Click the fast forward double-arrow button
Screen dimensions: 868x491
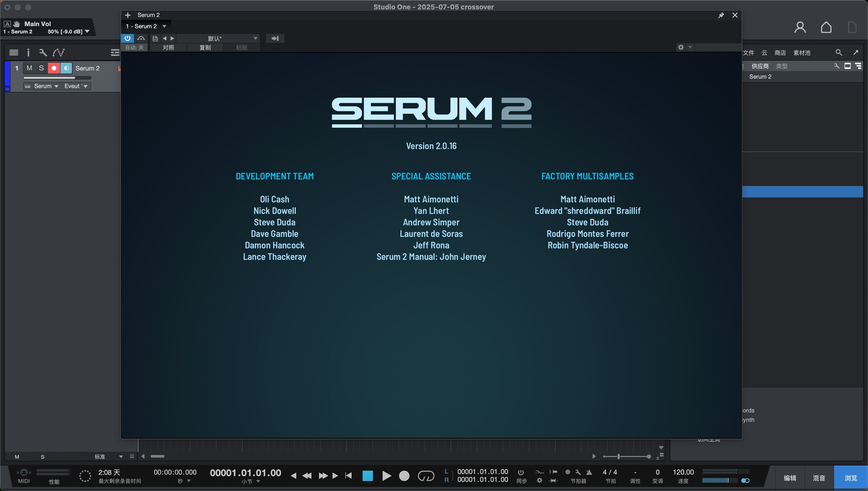(x=323, y=476)
